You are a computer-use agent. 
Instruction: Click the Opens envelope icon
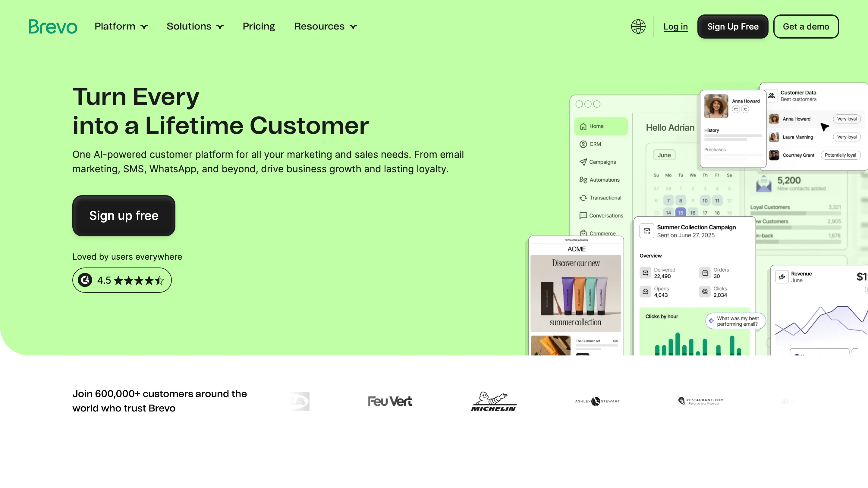pos(646,292)
